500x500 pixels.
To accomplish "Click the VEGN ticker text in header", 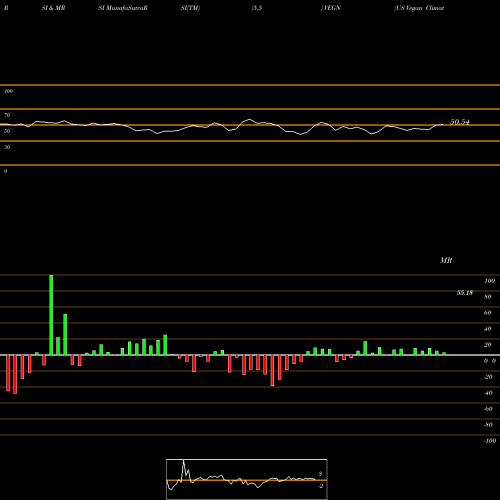I will [x=332, y=8].
